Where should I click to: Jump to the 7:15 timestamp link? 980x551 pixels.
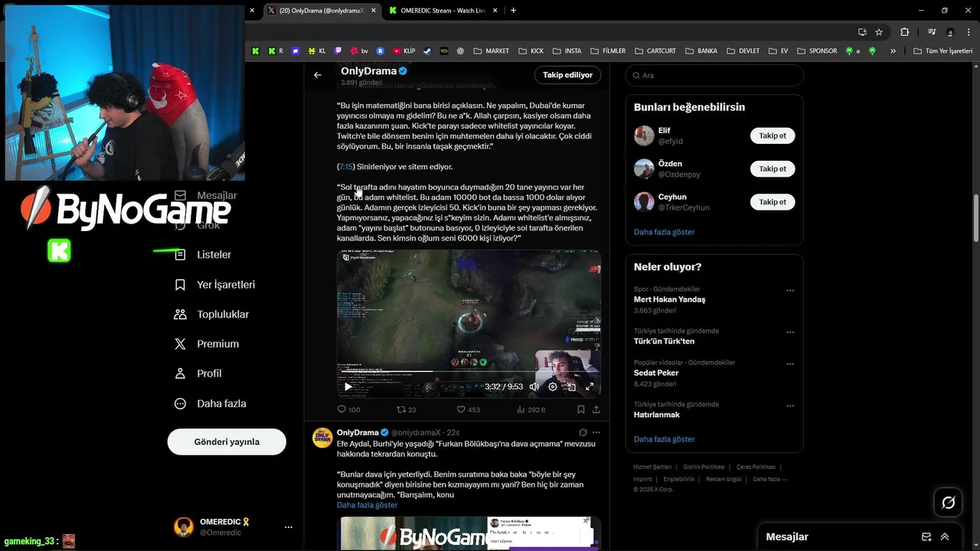(x=346, y=167)
